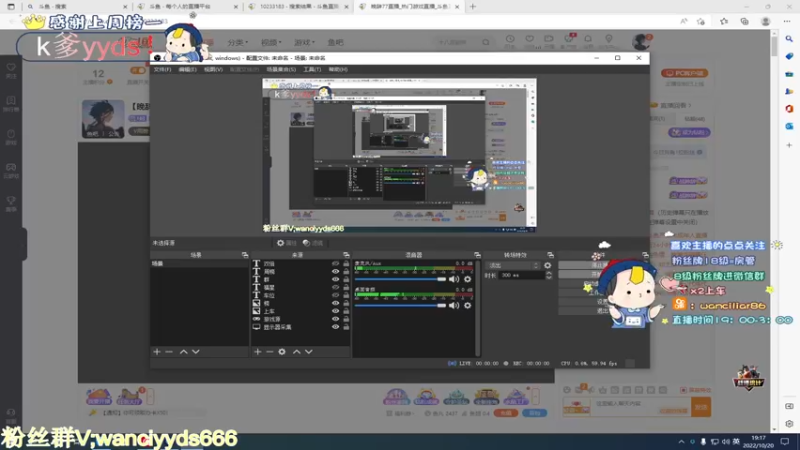800x450 pixels.
Task: Toggle visibility of 群 source
Action: 335,280
